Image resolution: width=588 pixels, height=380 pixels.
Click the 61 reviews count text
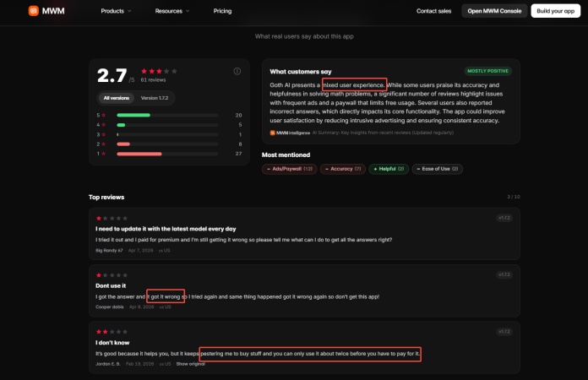[x=153, y=80]
